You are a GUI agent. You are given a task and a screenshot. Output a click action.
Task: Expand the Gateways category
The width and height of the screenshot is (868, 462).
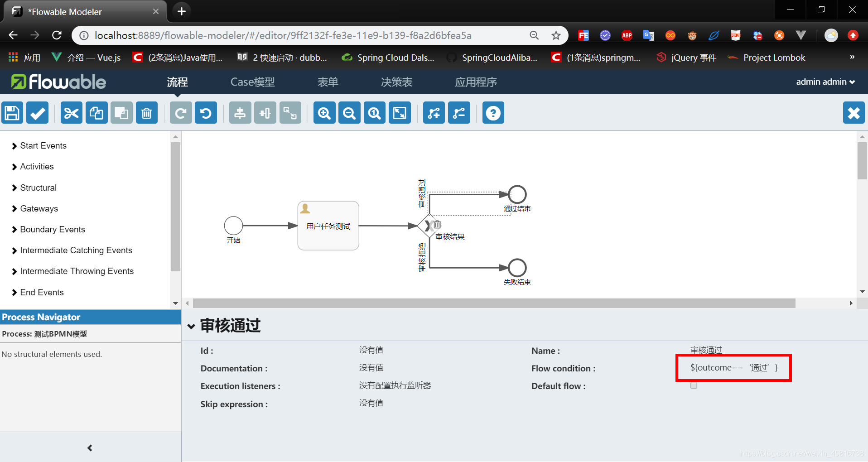(39, 208)
